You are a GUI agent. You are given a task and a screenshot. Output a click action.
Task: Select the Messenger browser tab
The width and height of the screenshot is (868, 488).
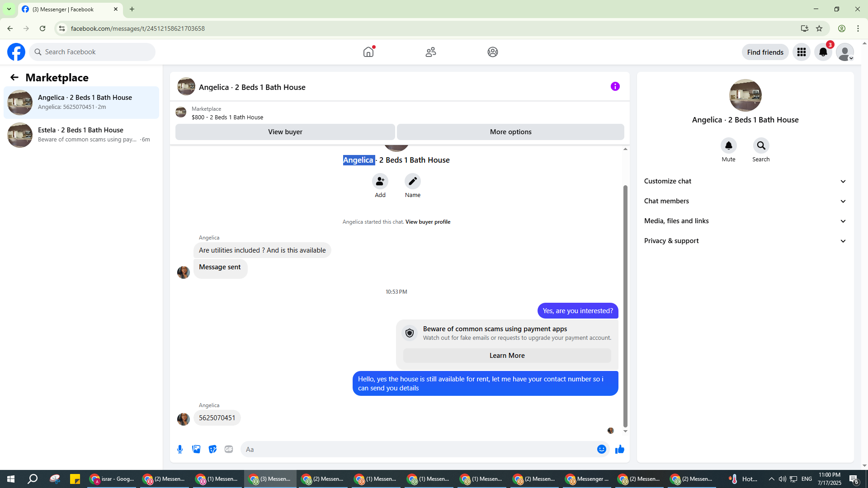tap(70, 9)
